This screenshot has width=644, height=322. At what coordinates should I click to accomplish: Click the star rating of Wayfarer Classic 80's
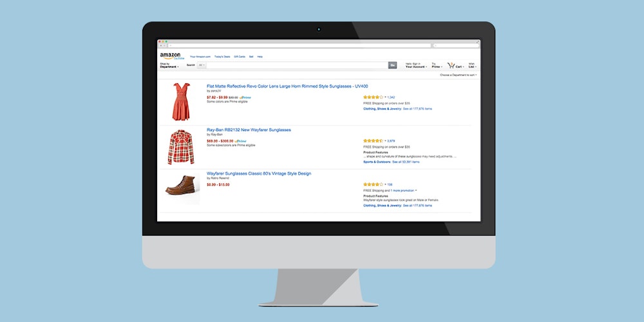point(373,184)
